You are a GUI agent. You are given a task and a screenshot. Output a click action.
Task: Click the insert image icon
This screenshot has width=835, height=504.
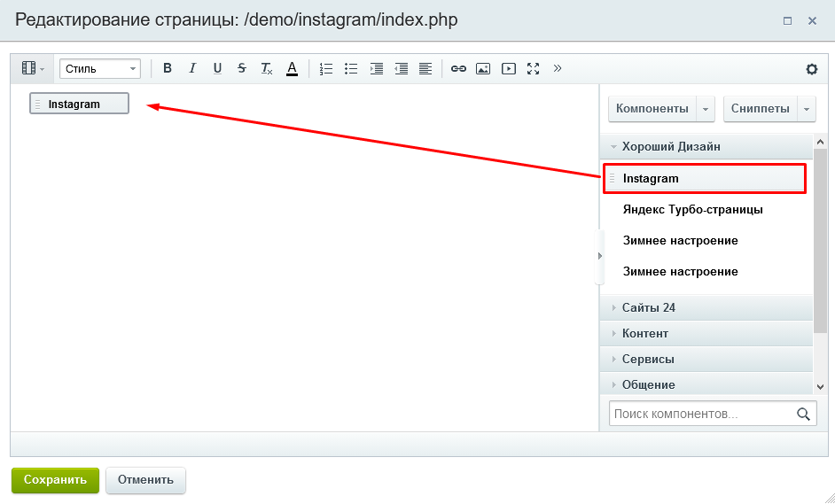[483, 68]
